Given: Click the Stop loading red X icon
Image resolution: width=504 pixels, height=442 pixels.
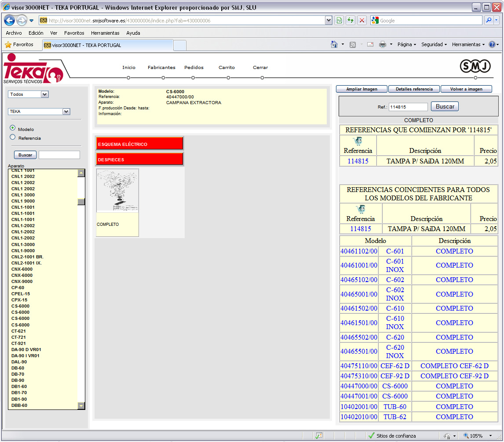Looking at the screenshot, I should 362,21.
